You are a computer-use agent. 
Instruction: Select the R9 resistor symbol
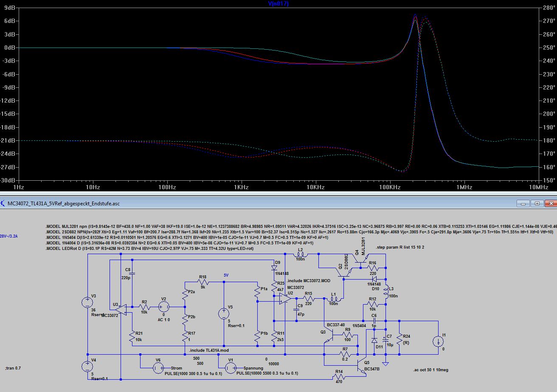(347, 335)
